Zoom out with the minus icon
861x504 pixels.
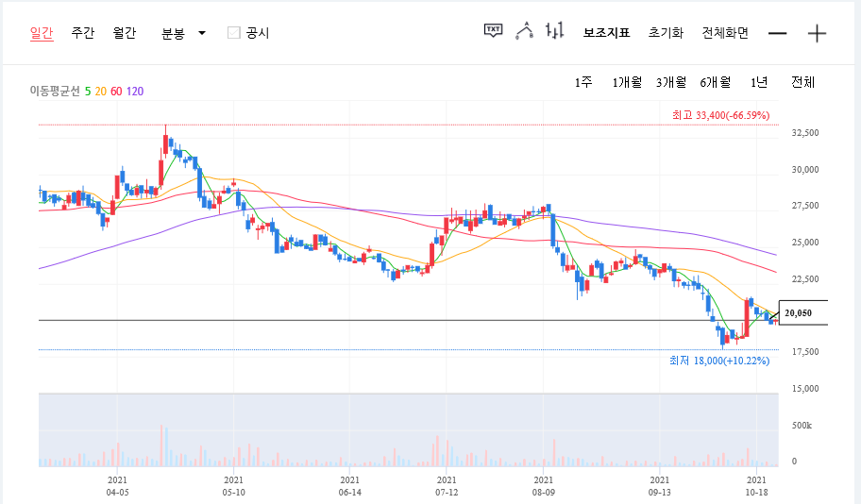(x=778, y=33)
